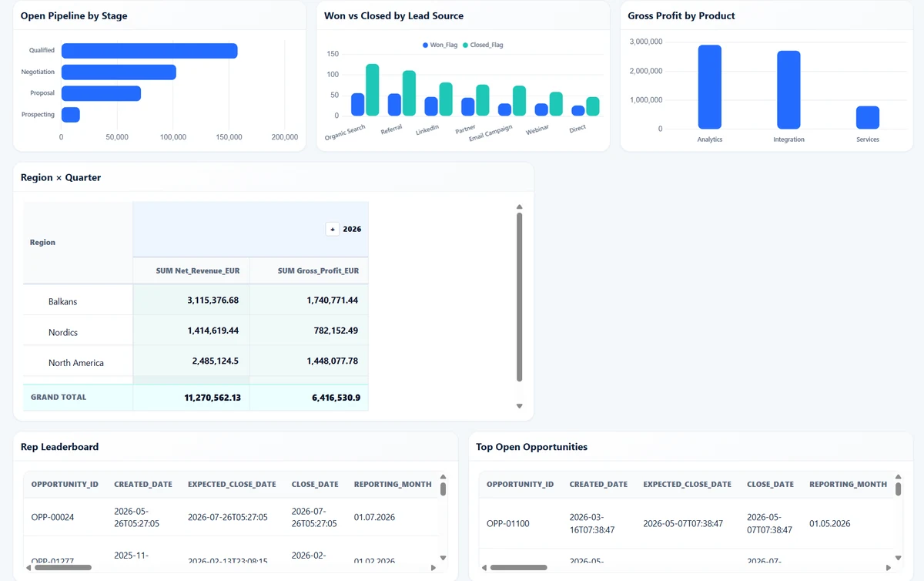This screenshot has width=924, height=581.
Task: Toggle Won_Flag legend series
Action: coord(440,45)
